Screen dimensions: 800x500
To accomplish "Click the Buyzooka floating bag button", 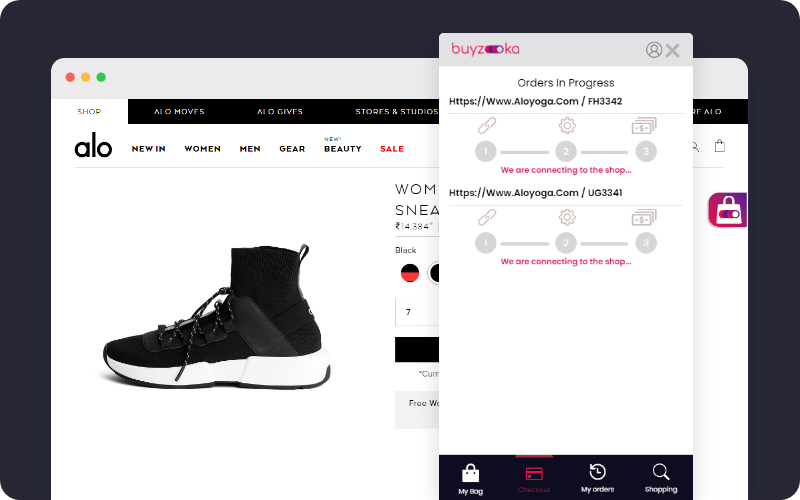I will coord(728,210).
